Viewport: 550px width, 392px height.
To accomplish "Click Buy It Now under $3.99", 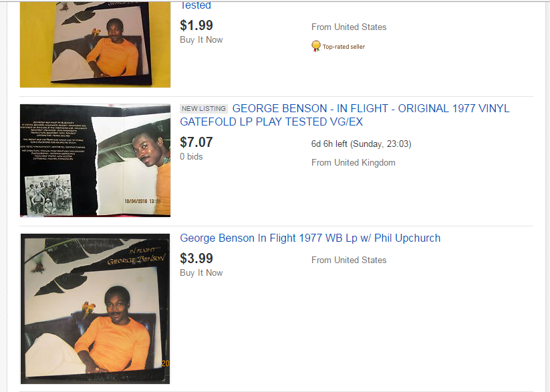I will 201,273.
